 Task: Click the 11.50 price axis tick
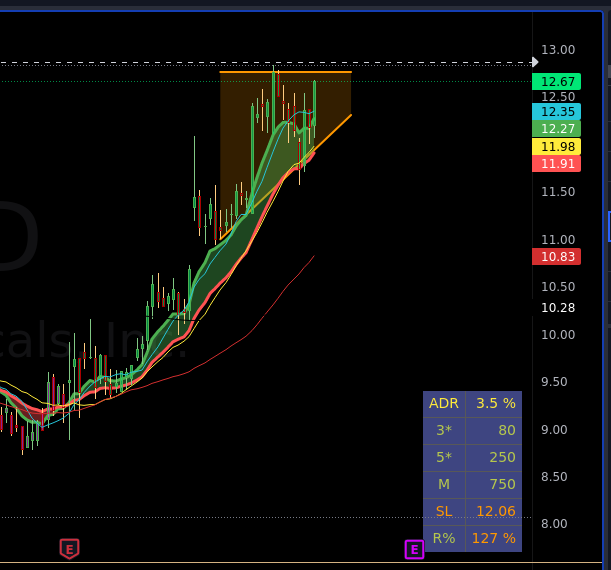coord(558,192)
